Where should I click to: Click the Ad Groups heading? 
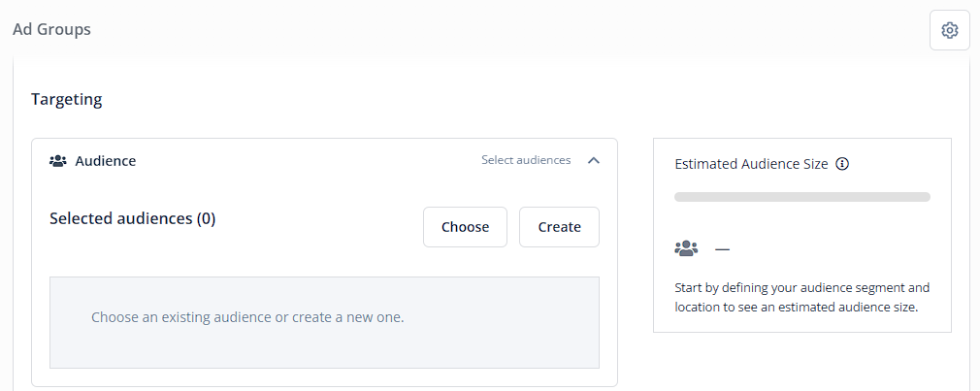(51, 29)
